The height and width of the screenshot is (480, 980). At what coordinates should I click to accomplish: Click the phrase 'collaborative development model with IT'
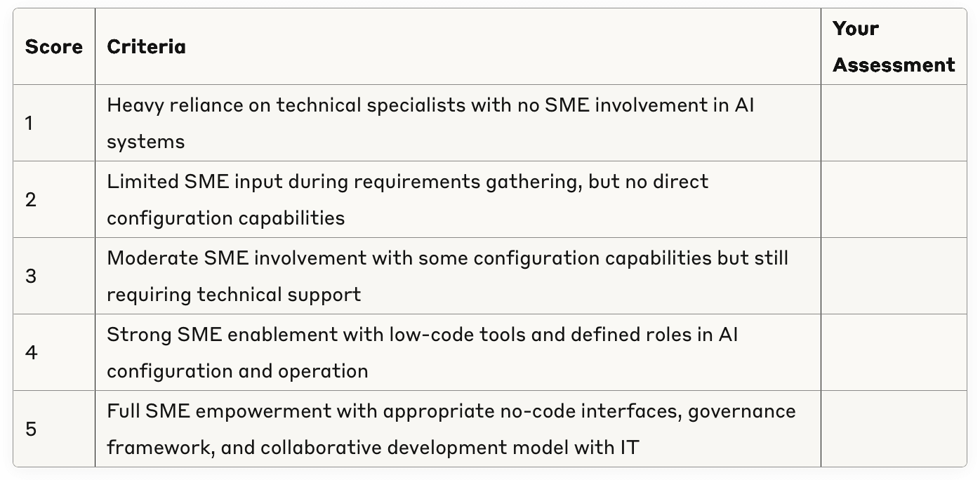click(x=449, y=448)
